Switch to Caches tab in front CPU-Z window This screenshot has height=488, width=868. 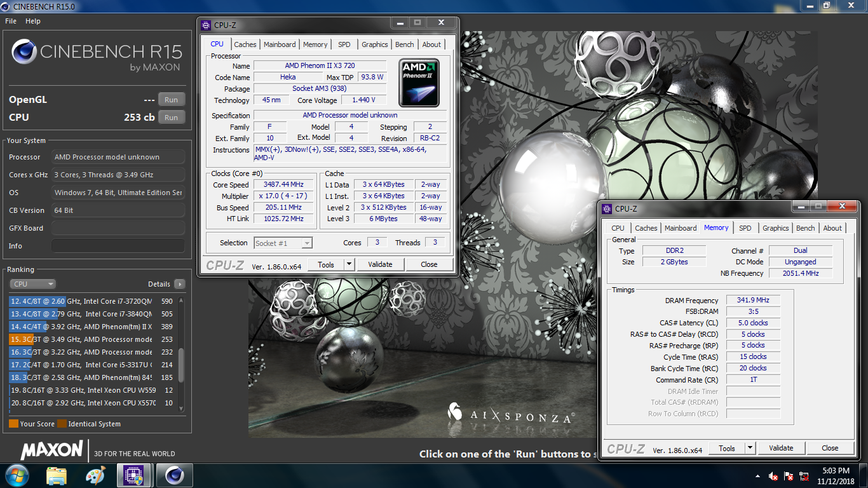(x=245, y=44)
